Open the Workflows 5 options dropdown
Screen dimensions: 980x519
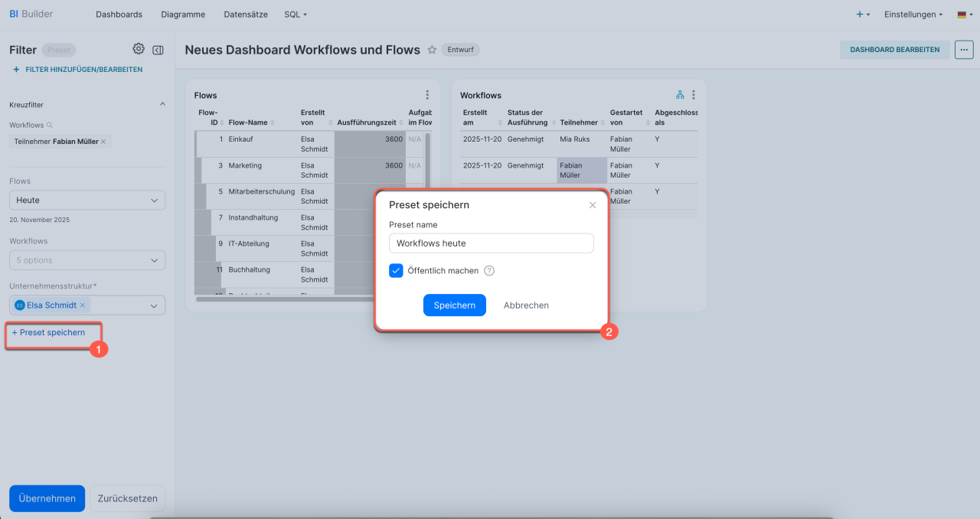click(87, 260)
